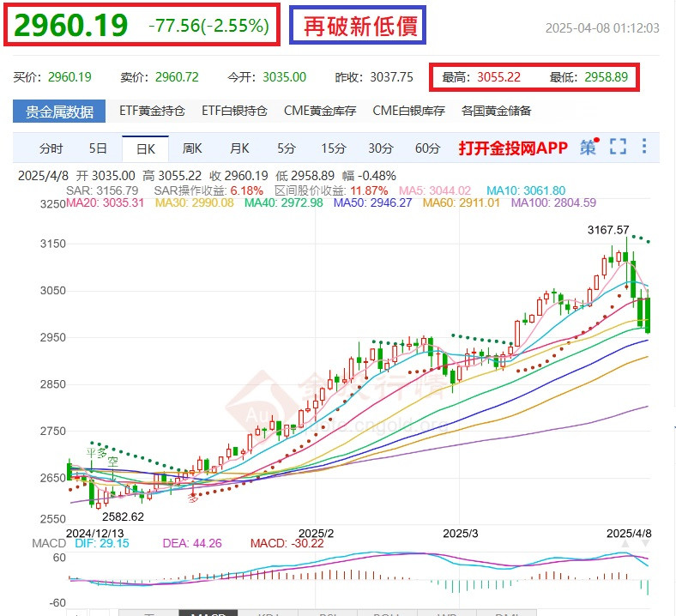Switch to the 周K chart
The height and width of the screenshot is (616, 676).
[x=192, y=148]
